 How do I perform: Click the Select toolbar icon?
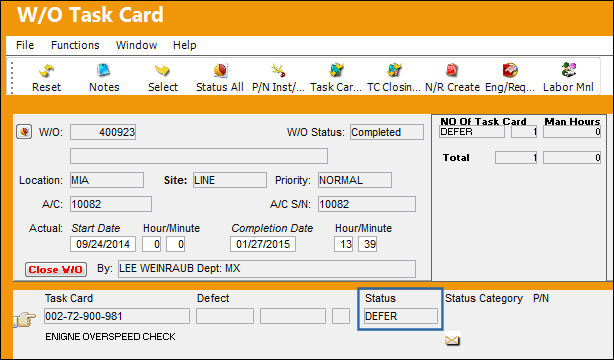coord(162,71)
